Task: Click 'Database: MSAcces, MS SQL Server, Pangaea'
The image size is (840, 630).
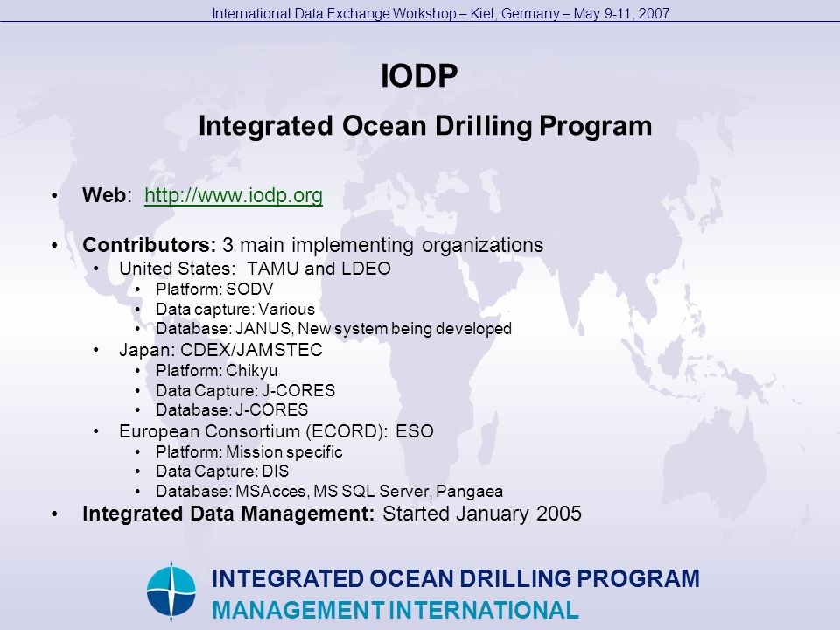Action: [x=330, y=491]
